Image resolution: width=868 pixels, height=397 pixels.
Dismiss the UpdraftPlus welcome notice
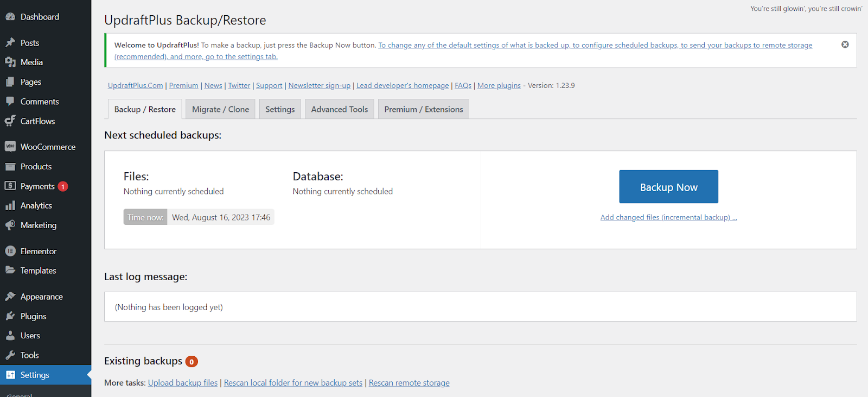click(845, 45)
